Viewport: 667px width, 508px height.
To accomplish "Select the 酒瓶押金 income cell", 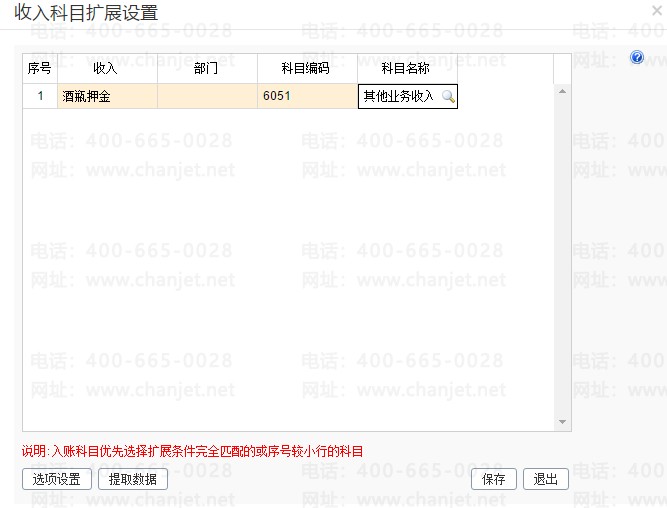I will 107,96.
